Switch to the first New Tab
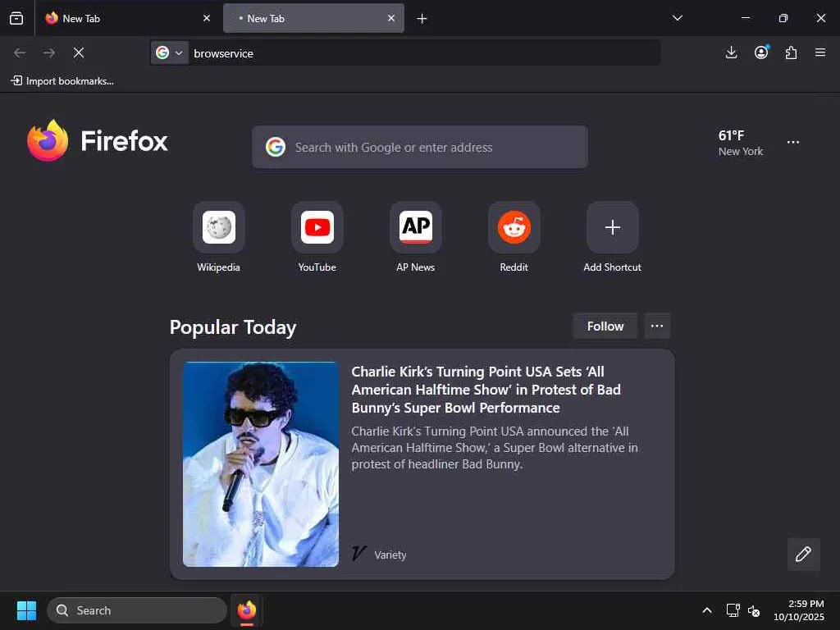840x630 pixels. coord(128,18)
